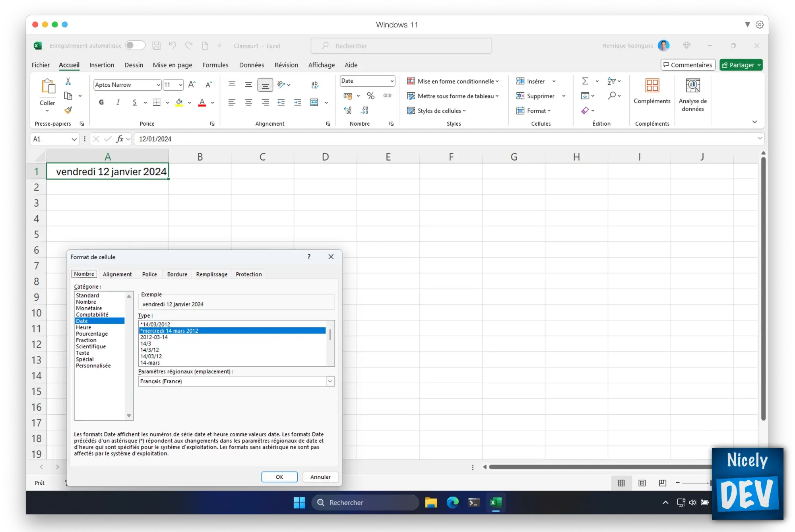The width and height of the screenshot is (795, 532).
Task: Click the Copy icon in Presse-papiers
Action: [x=68, y=96]
